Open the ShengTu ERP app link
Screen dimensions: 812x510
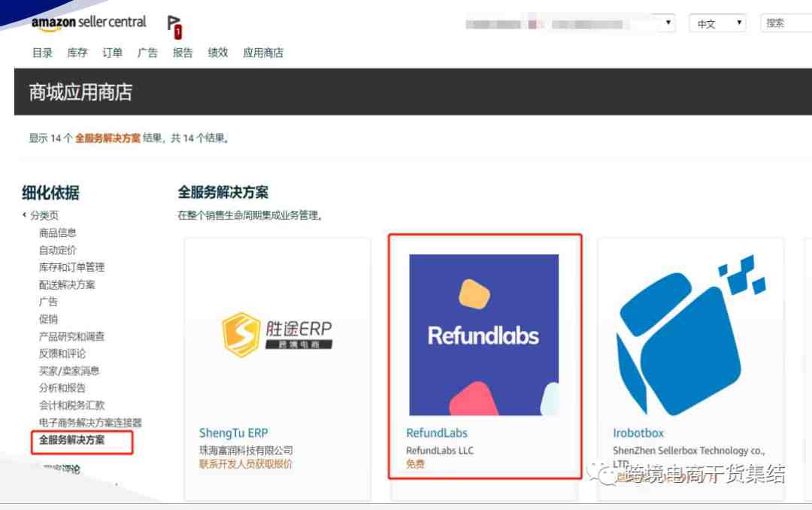tap(234, 433)
